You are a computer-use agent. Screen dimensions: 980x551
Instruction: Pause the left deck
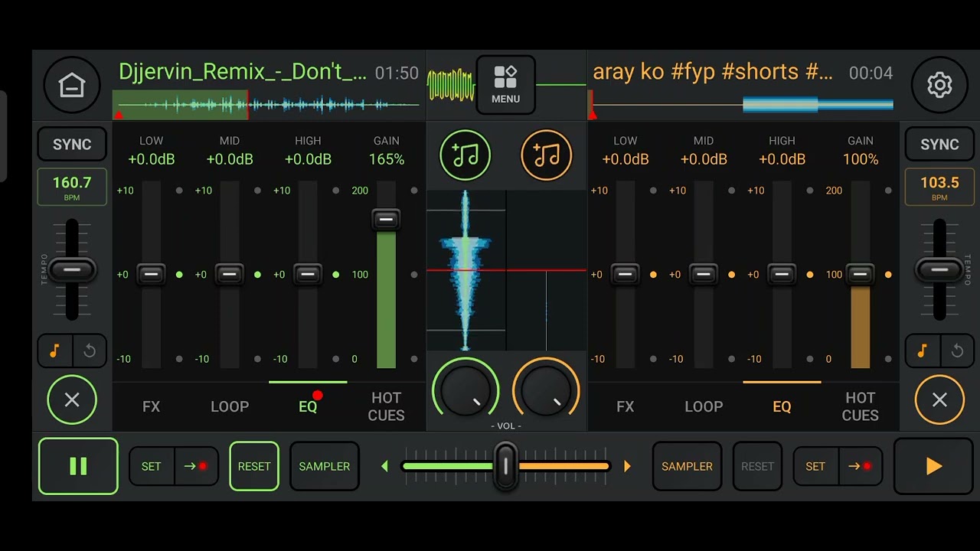[78, 466]
